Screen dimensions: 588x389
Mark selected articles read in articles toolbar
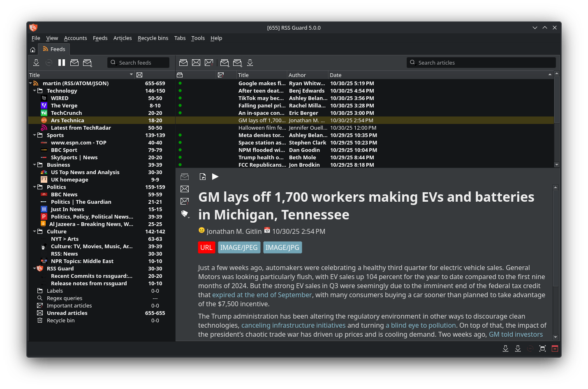pyautogui.click(x=183, y=63)
